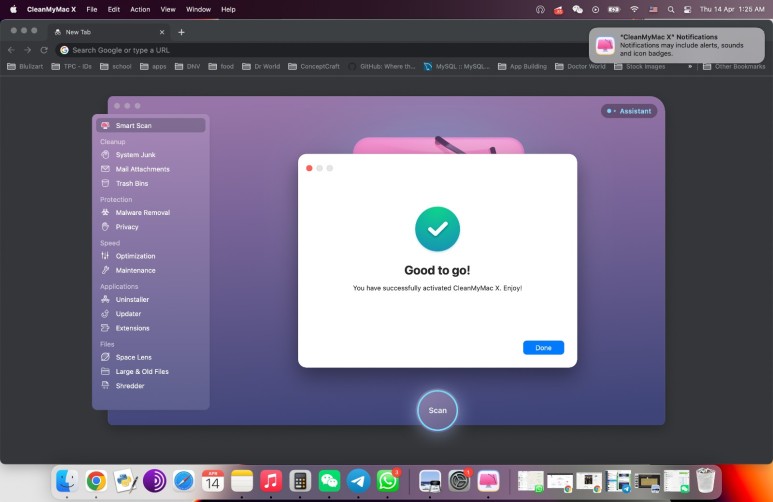Open the ConceptCraft bookmark folder
773x502 pixels.
(314, 67)
